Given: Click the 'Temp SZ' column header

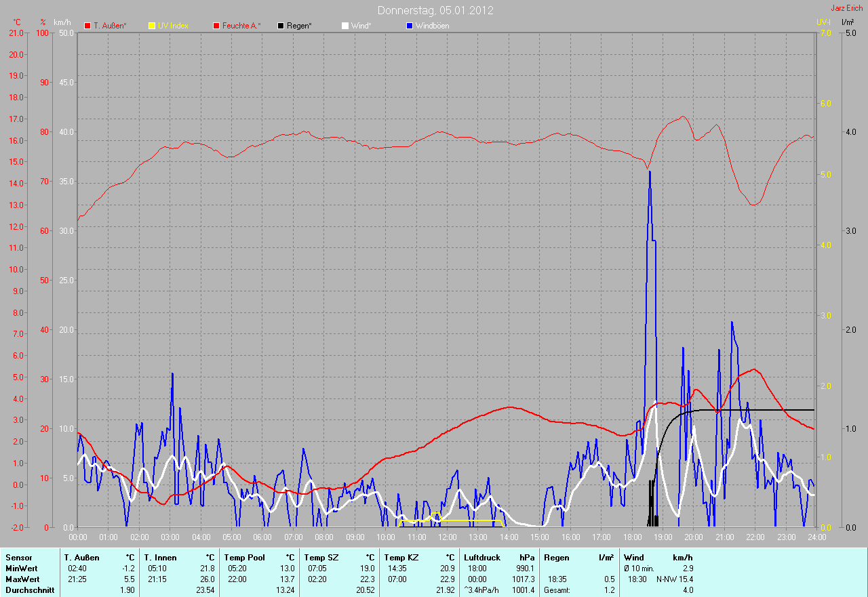Looking at the screenshot, I should point(320,558).
